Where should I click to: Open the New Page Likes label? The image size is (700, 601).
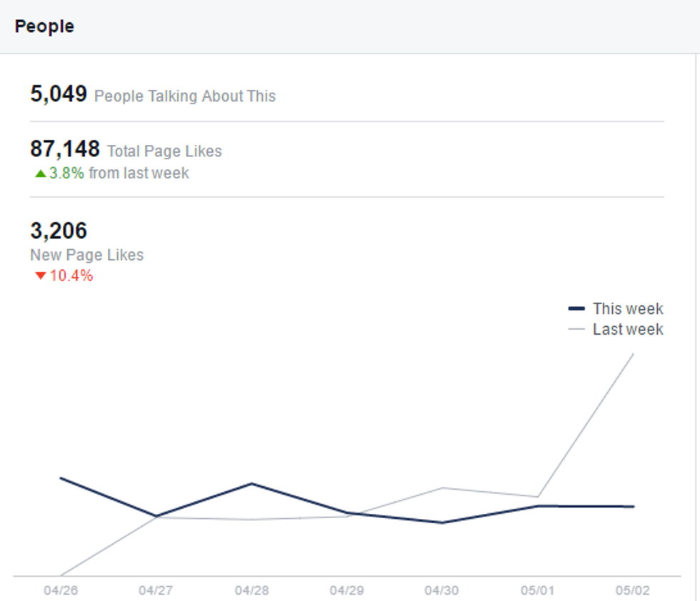pos(86,255)
